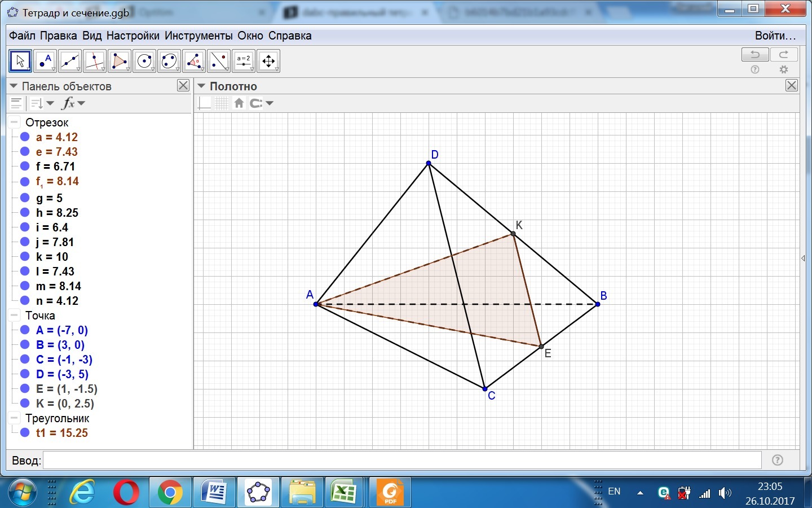The image size is (812, 508).
Task: Select the Line through two points tool
Action: click(x=70, y=61)
